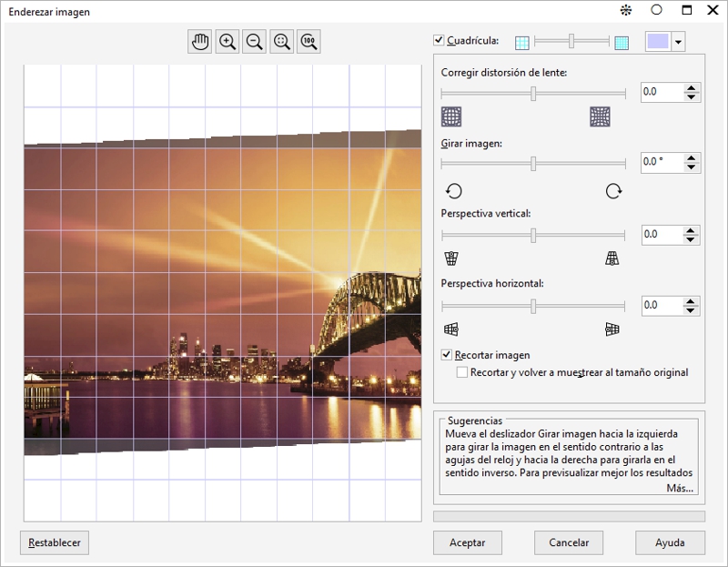The height and width of the screenshot is (567, 728).
Task: Click the 100% zoom icon
Action: click(x=309, y=41)
